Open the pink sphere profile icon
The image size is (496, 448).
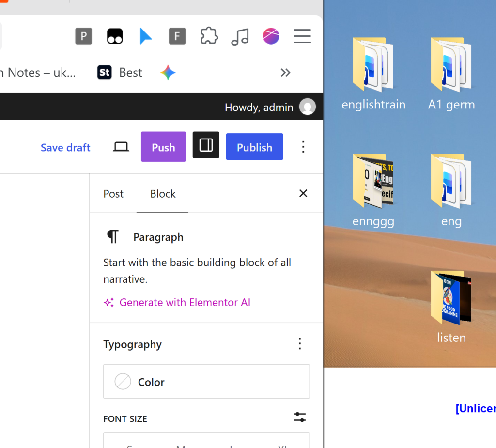271,36
